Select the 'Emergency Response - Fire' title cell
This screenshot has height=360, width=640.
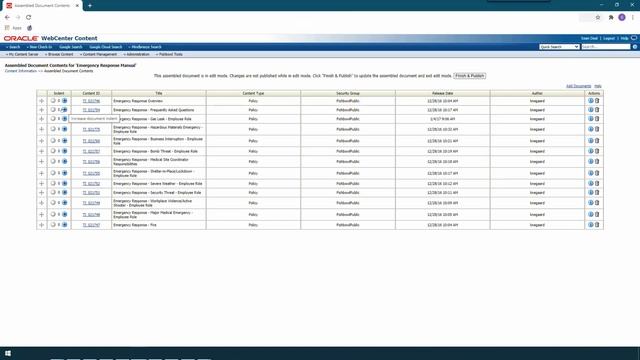(159, 225)
